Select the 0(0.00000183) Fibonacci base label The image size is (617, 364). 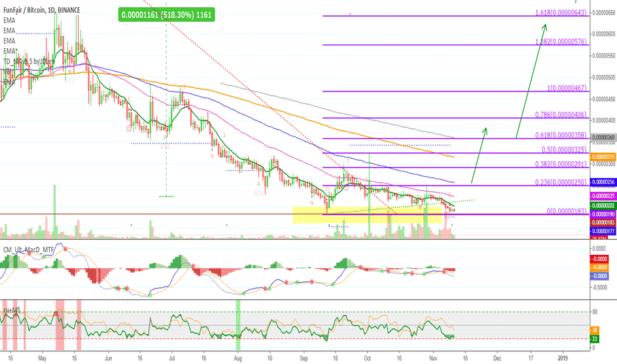pyautogui.click(x=567, y=211)
